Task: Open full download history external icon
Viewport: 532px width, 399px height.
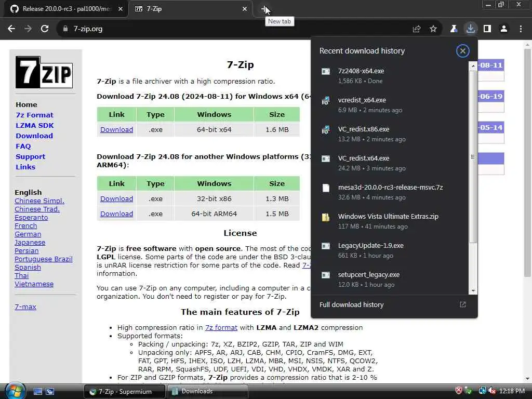Action: [462, 304]
